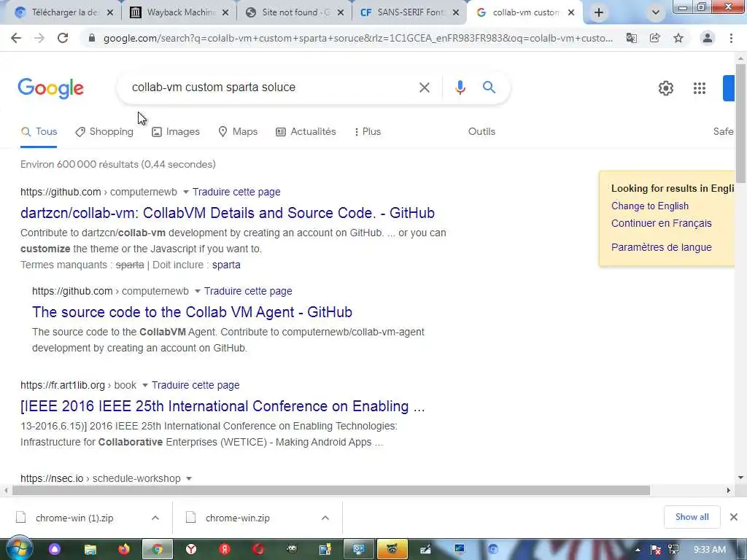Viewport: 747px width, 560px height.
Task: Choose Continuer en Français
Action: click(x=661, y=223)
